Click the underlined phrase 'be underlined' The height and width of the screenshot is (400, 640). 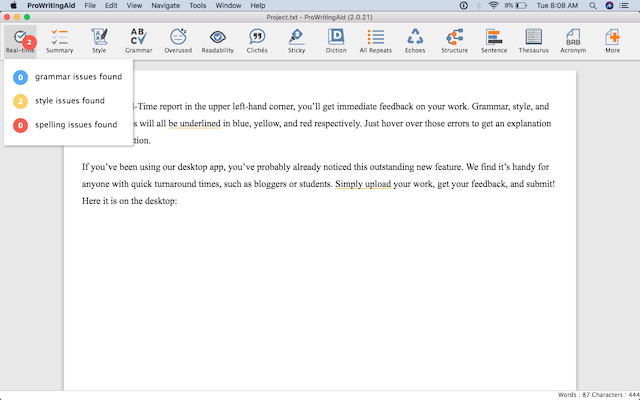(194, 123)
